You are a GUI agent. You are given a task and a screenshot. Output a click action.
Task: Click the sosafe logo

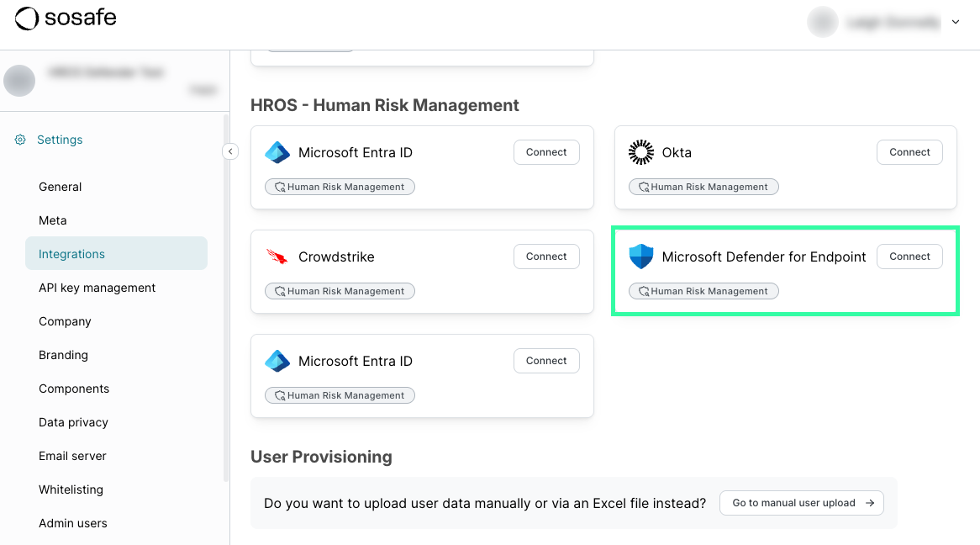pyautogui.click(x=66, y=19)
